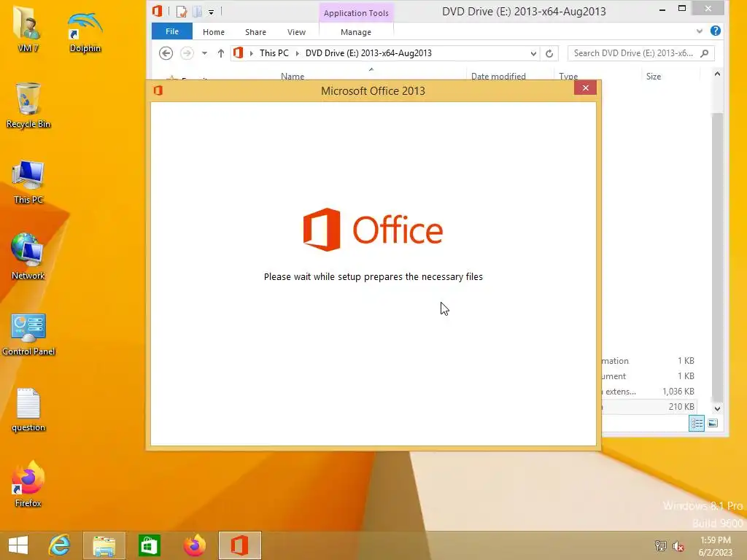Go up one folder level in Explorer

coord(220,53)
